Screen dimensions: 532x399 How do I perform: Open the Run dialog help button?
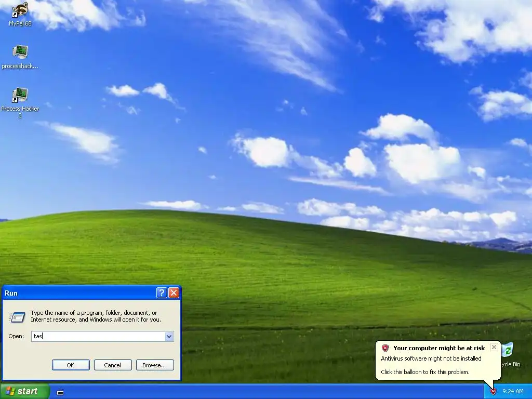(x=162, y=293)
